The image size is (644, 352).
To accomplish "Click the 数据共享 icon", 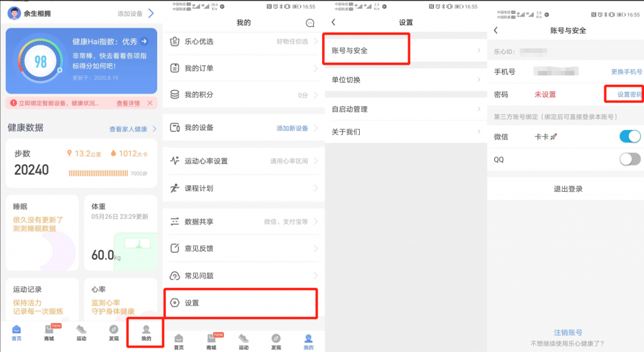I will click(x=175, y=221).
